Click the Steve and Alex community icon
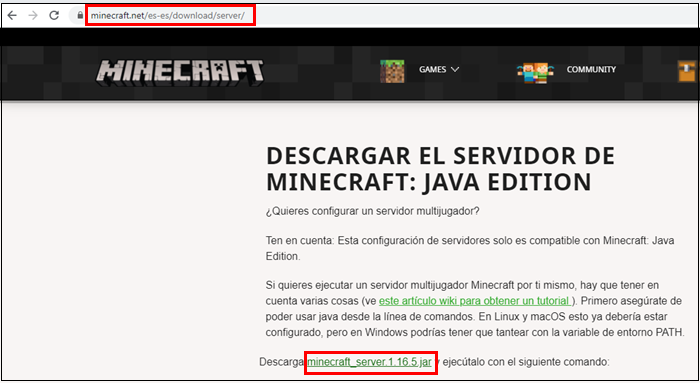The height and width of the screenshot is (383, 700). [x=535, y=73]
